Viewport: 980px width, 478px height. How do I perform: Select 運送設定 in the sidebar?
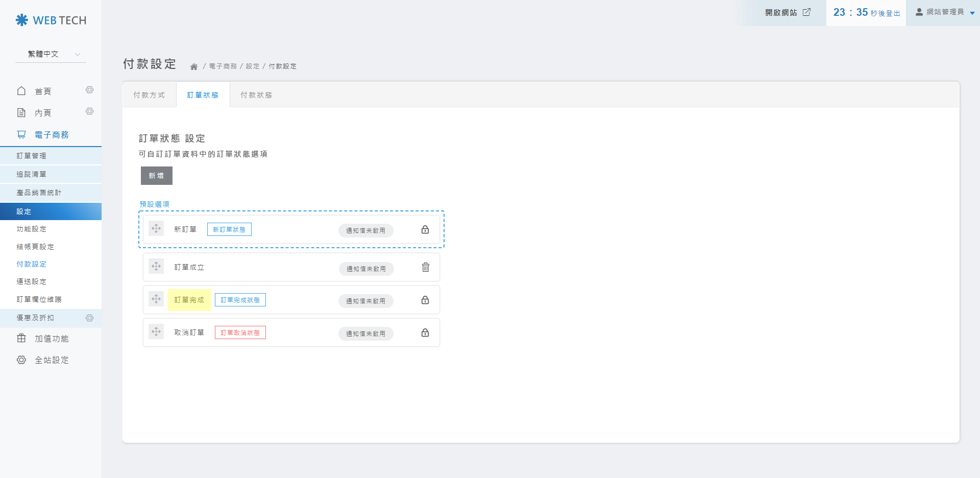(32, 281)
